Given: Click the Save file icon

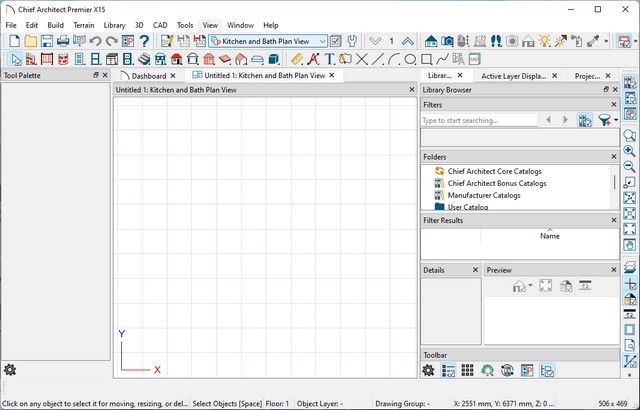Looking at the screenshot, I should (47, 41).
